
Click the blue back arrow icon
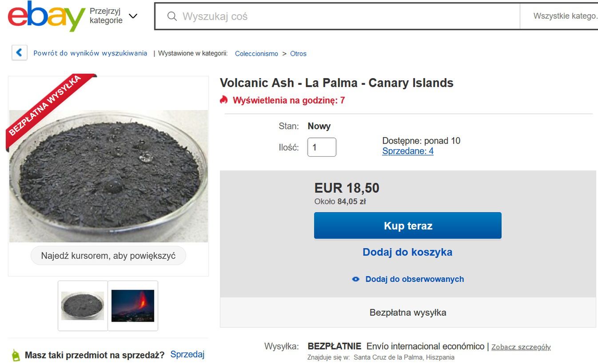19,52
